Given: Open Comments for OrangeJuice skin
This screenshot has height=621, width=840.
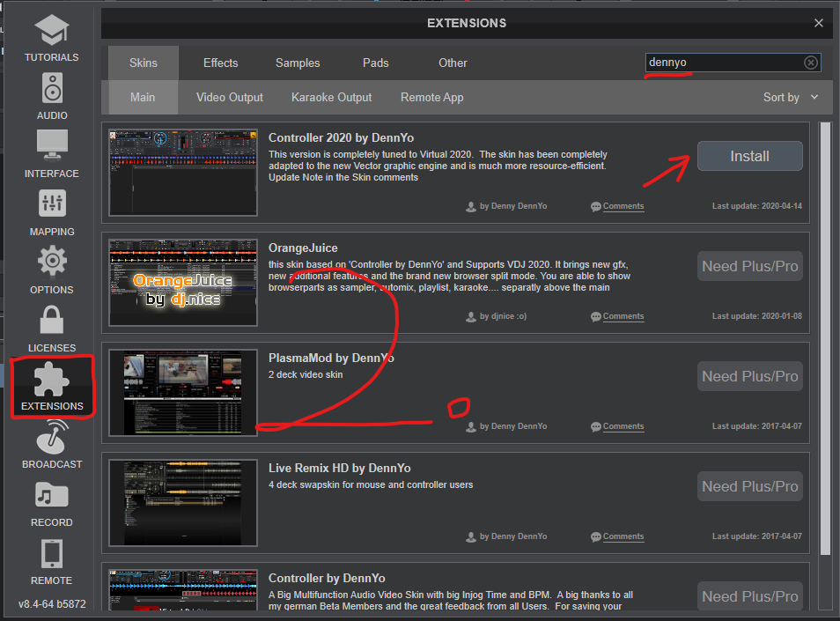Looking at the screenshot, I should (623, 316).
